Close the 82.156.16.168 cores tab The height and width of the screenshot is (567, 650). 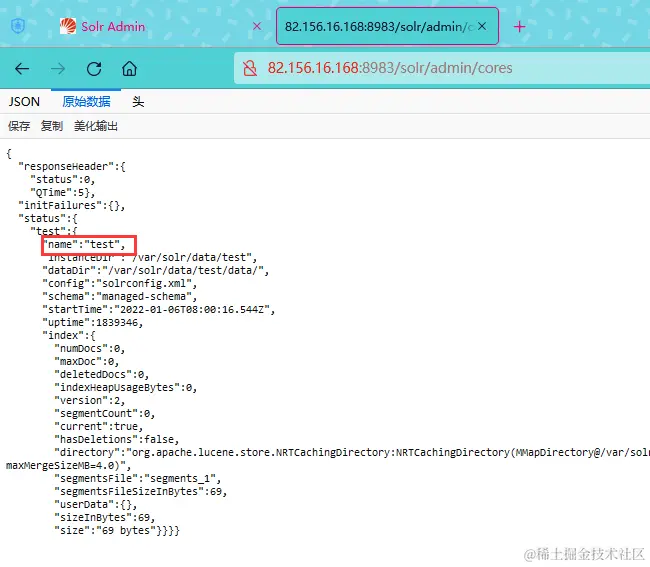click(x=482, y=27)
